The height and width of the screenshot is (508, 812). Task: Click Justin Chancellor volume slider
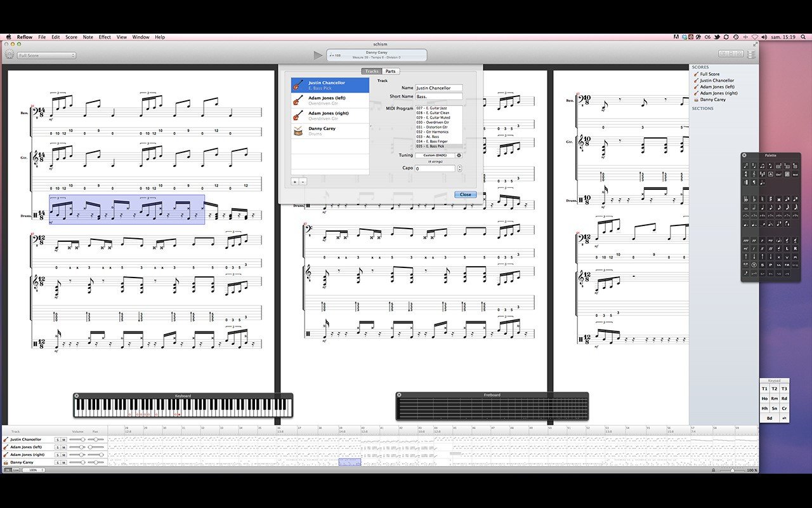pos(78,439)
